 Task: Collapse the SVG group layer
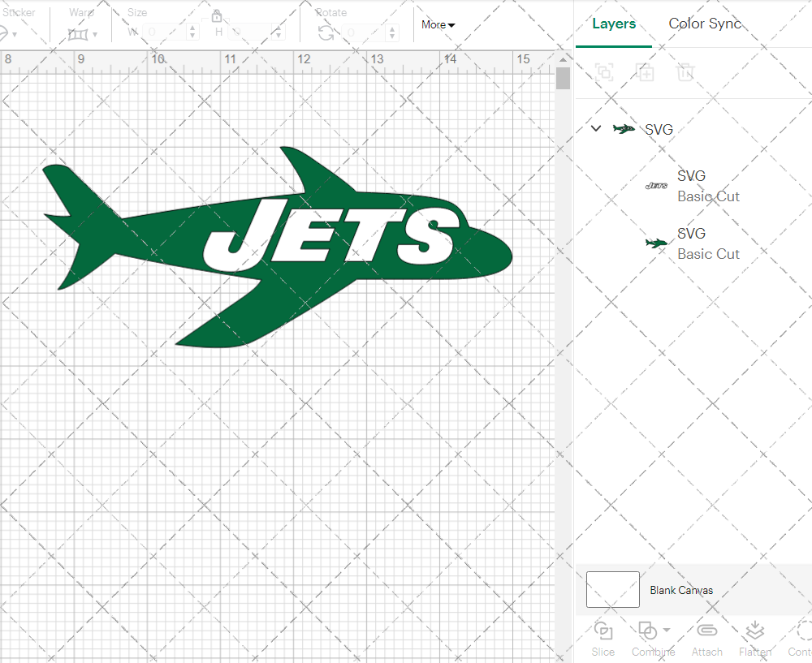[596, 128]
